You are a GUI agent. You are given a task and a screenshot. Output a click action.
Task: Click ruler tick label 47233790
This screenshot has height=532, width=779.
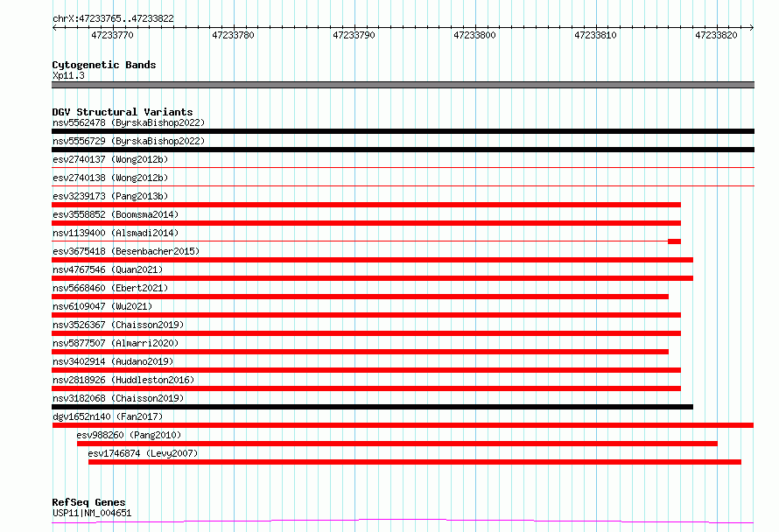tap(354, 35)
